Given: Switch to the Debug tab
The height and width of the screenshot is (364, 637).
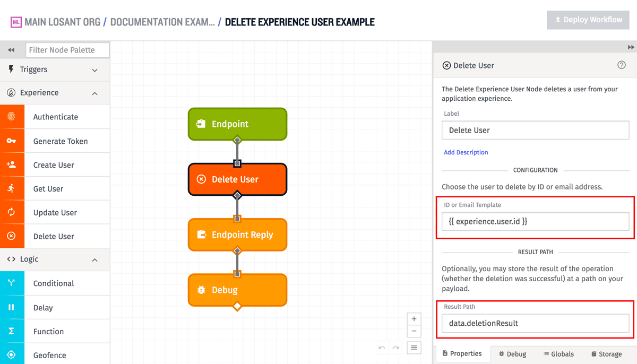Looking at the screenshot, I should 512,354.
